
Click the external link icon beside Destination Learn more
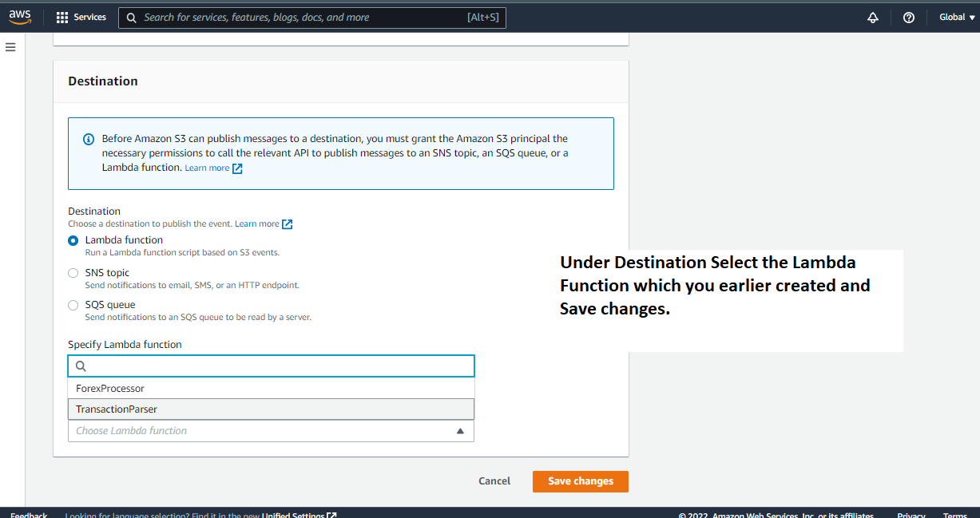coord(288,224)
